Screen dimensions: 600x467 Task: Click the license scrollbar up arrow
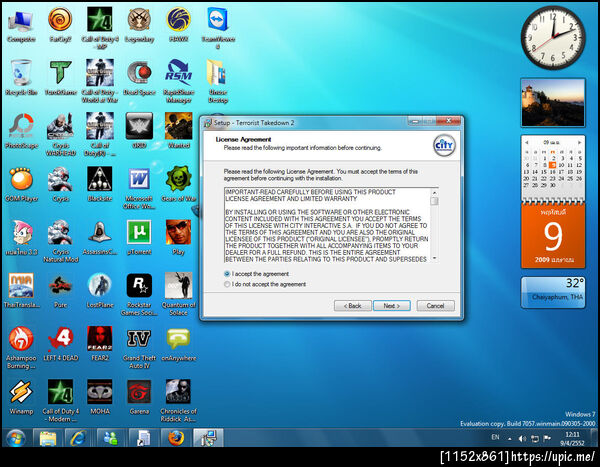click(x=434, y=192)
